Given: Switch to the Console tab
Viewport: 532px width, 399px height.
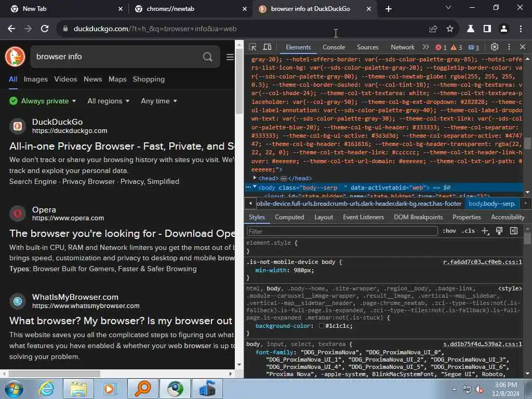Looking at the screenshot, I should coord(334,47).
